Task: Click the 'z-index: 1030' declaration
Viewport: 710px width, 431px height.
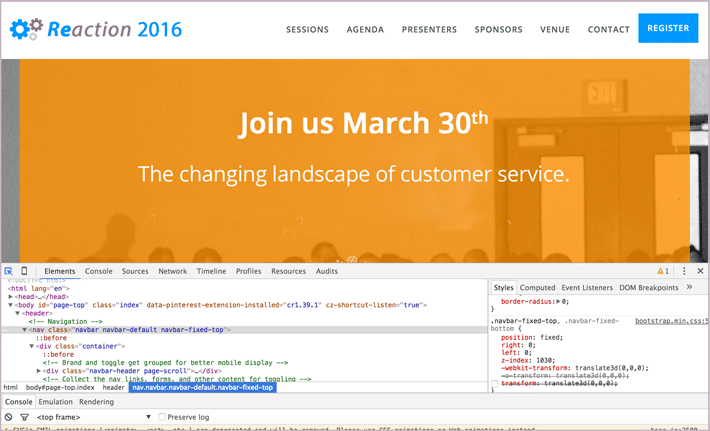Action: click(528, 360)
